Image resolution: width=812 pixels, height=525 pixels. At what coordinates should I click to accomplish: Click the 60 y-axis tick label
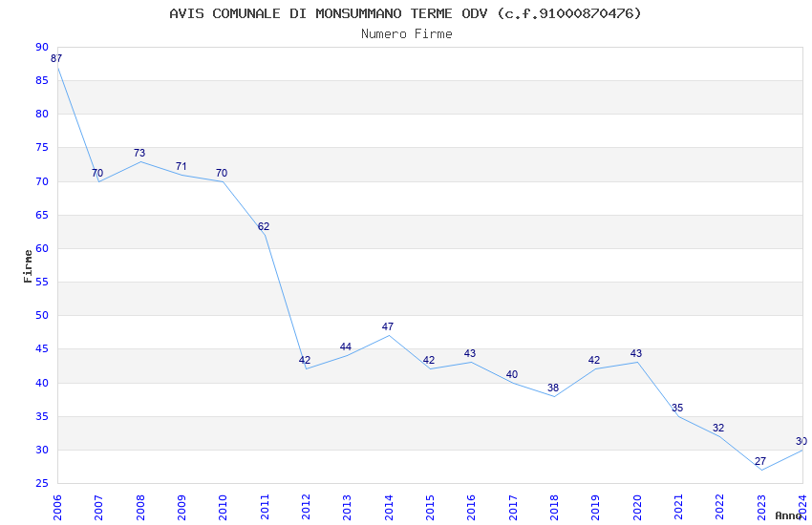click(42, 249)
